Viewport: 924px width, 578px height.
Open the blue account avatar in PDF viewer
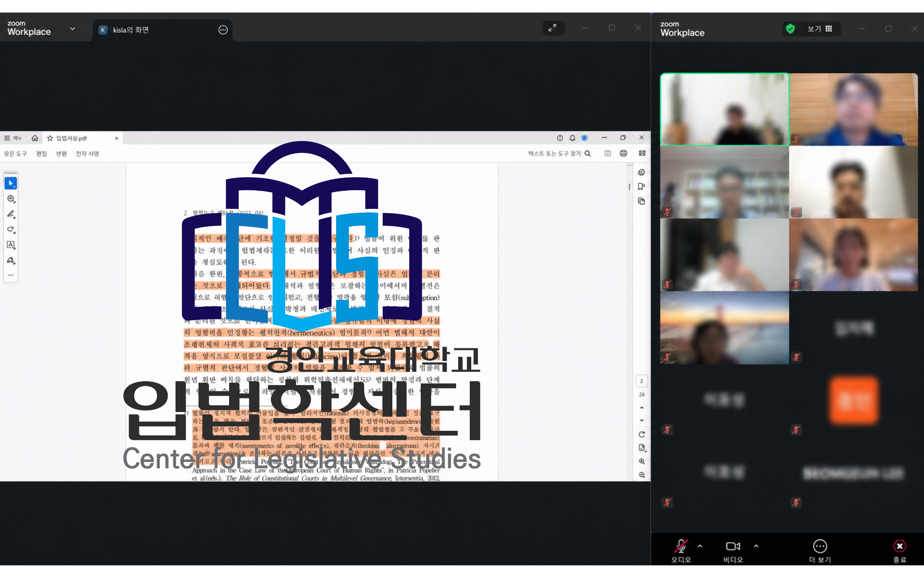pyautogui.click(x=584, y=138)
